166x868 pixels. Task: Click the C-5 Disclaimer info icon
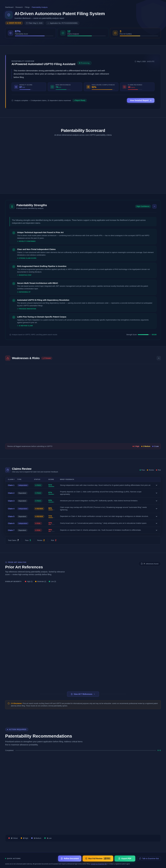coord(9,703)
